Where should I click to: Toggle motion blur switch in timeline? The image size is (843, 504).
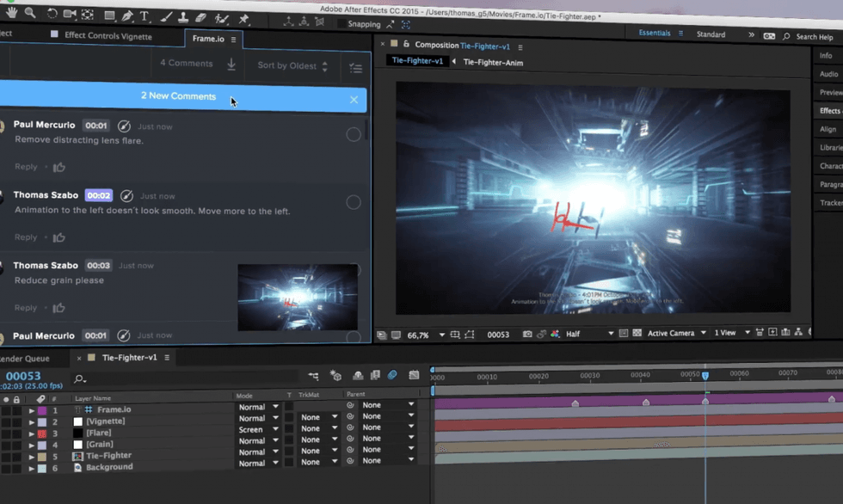click(392, 375)
